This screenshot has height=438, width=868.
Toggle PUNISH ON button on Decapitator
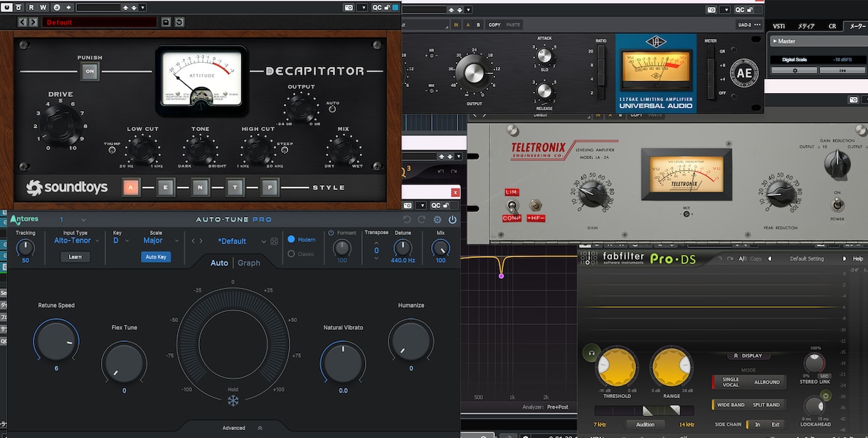point(90,71)
